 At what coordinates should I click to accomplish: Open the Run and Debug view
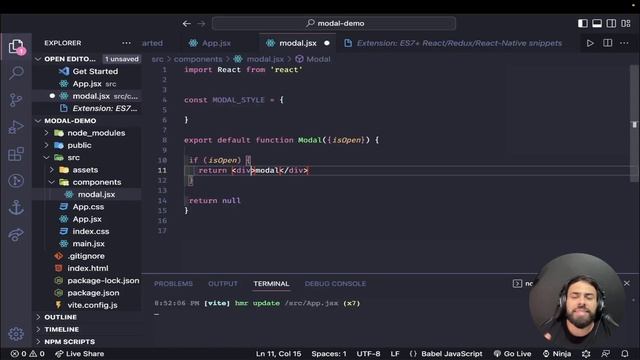click(16, 127)
